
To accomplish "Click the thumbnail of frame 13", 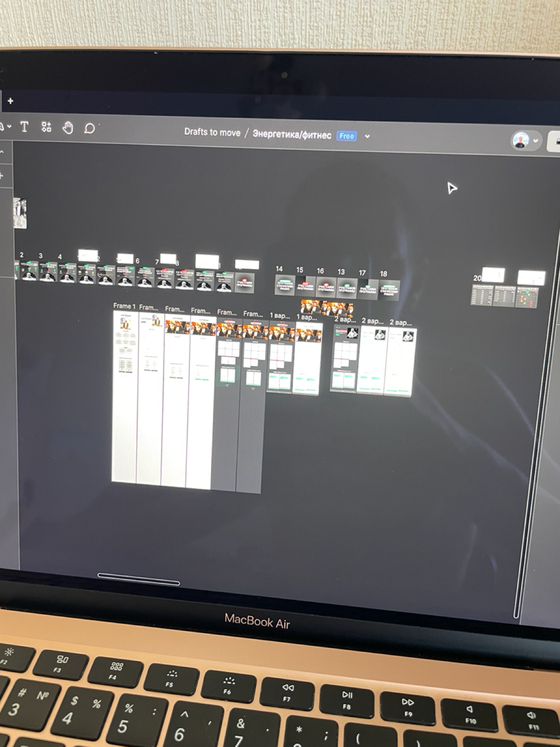I will [347, 288].
